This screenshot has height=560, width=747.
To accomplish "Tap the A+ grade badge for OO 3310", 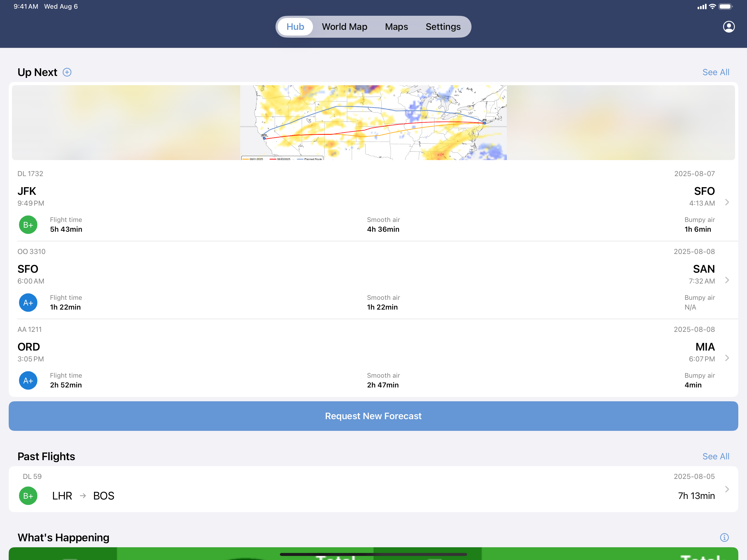I will coord(28,303).
